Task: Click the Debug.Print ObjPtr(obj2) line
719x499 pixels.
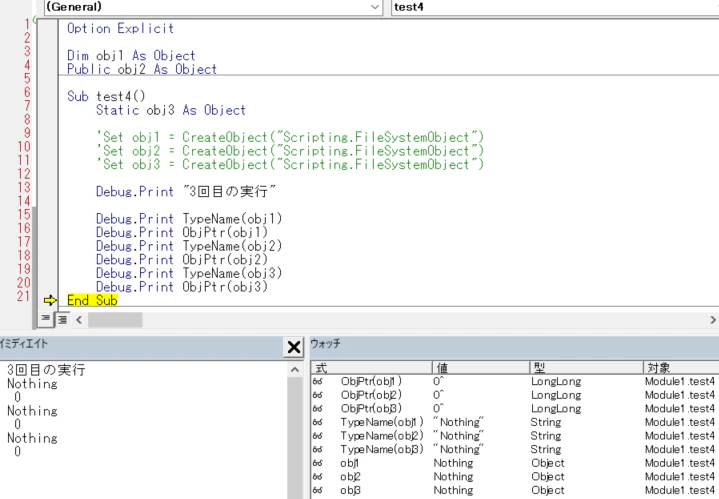Action: point(182,260)
